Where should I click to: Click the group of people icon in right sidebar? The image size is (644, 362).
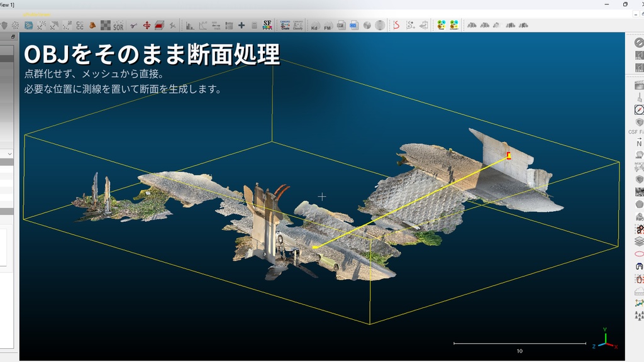click(639, 315)
